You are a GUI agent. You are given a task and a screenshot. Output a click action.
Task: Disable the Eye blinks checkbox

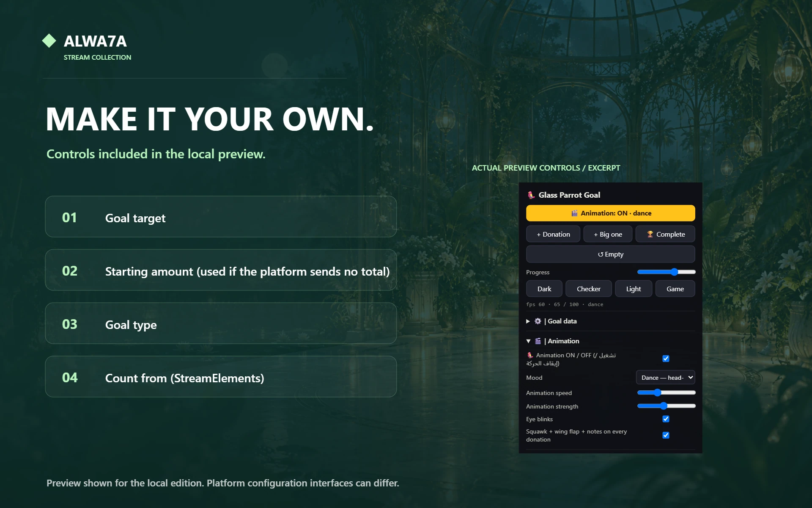[x=666, y=419]
